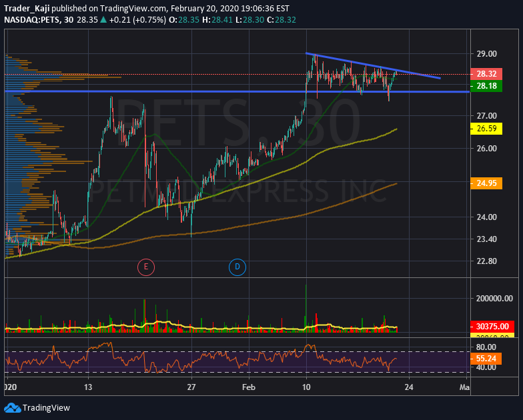Click the orange 24.95 moving average label
Viewport: 523px width, 420px height.
[486, 183]
